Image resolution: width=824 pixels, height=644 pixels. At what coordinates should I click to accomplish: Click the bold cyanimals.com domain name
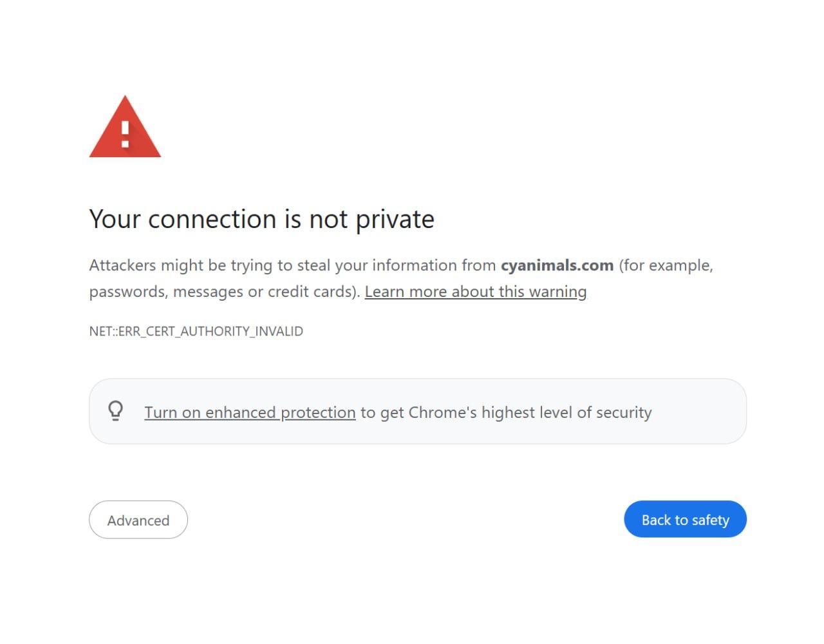point(557,265)
